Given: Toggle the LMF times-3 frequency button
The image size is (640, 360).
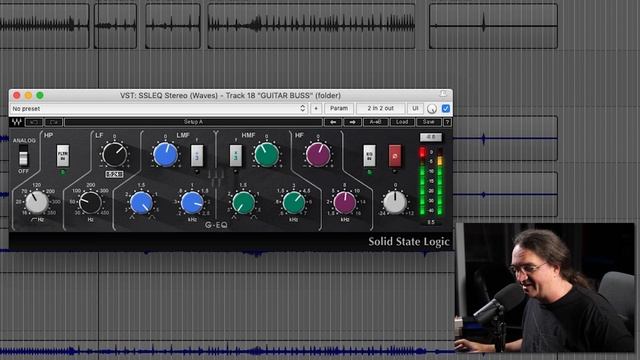Looking at the screenshot, I should tap(197, 156).
